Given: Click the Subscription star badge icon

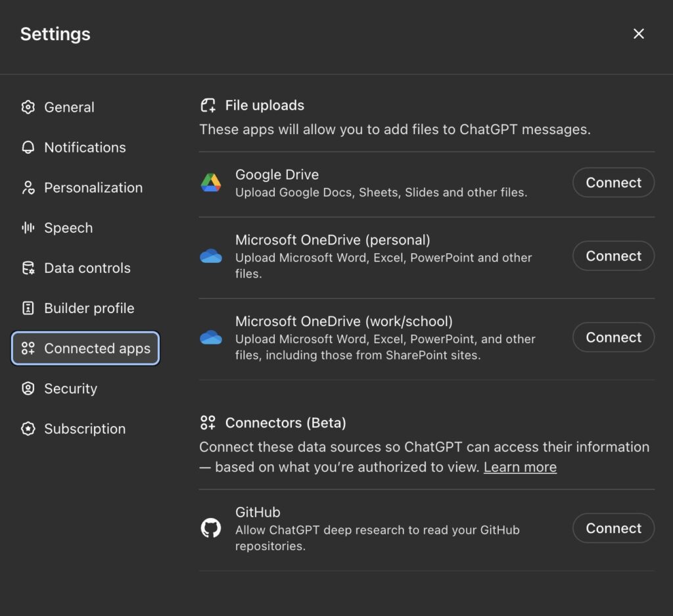Looking at the screenshot, I should [28, 429].
